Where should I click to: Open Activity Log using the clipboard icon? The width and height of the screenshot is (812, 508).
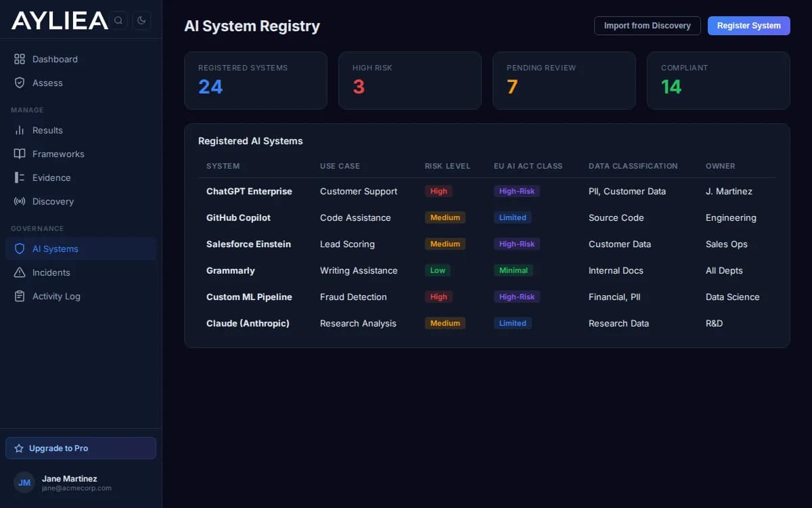click(20, 296)
